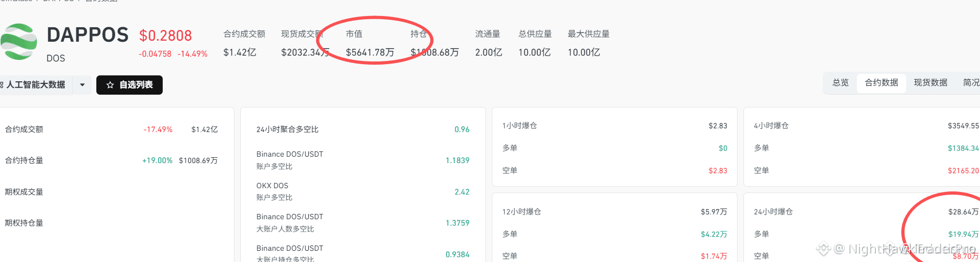Click the 12小时爆仓 card title
Viewport: 980px width, 262px height.
(x=522, y=212)
